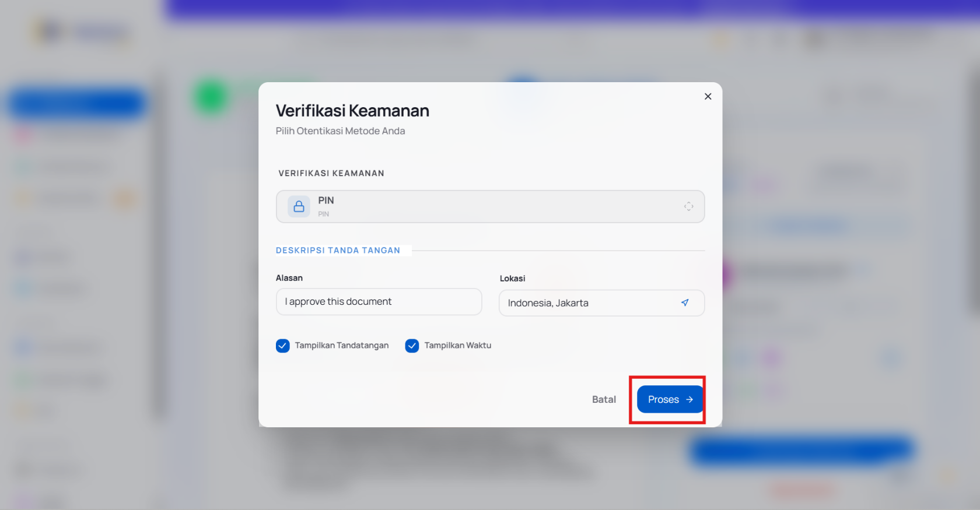Image resolution: width=980 pixels, height=510 pixels.
Task: Submit with the Proses button
Action: tap(670, 399)
